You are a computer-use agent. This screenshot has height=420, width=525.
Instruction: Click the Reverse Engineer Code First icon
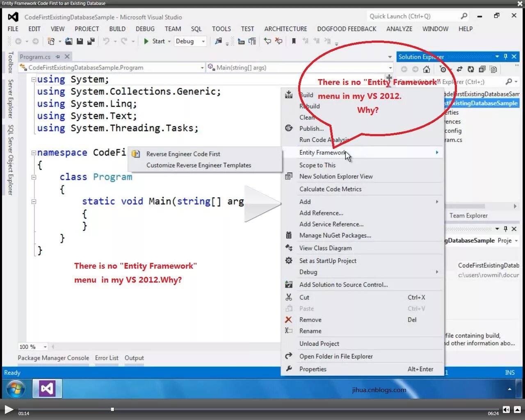tap(135, 154)
